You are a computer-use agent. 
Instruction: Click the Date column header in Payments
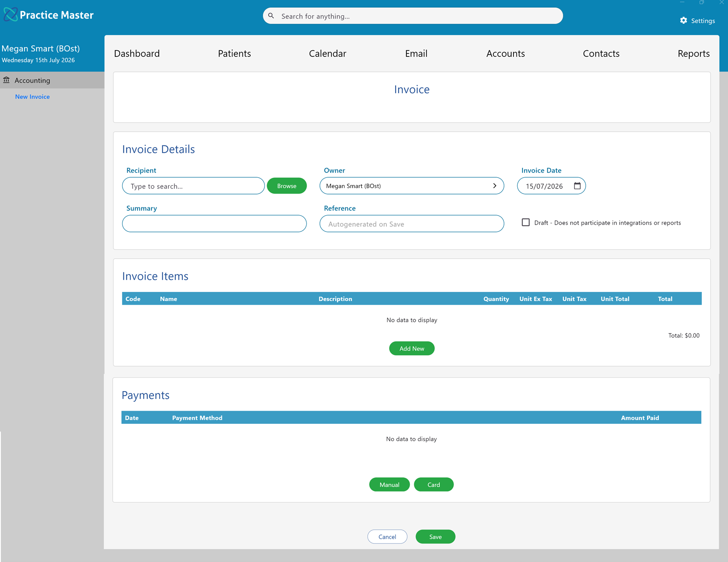[132, 418]
